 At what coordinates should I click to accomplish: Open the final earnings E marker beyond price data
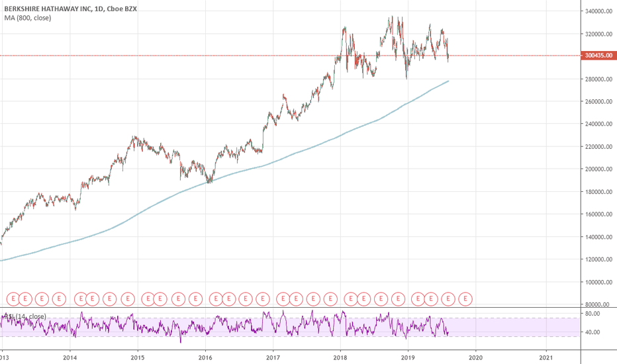click(x=465, y=299)
